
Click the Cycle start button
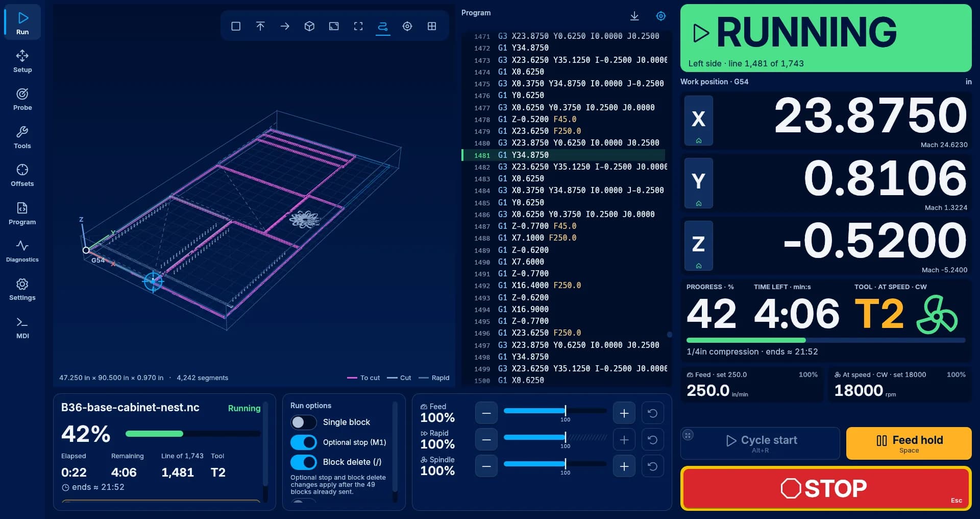pos(761,443)
